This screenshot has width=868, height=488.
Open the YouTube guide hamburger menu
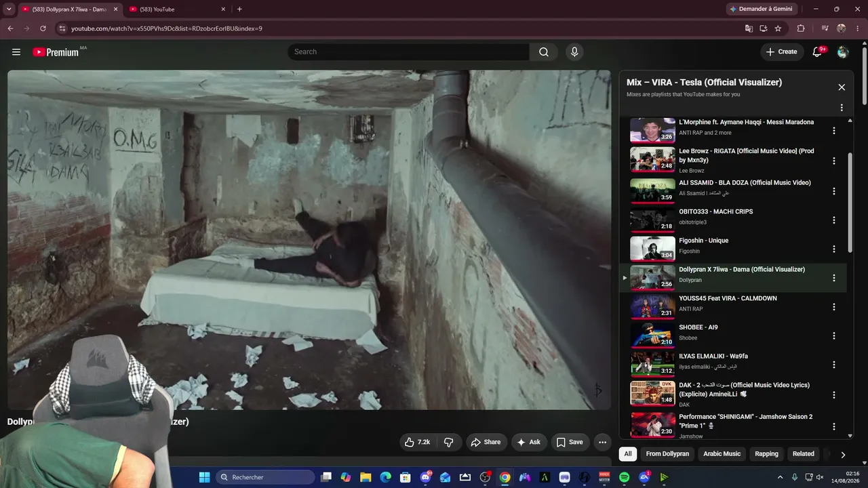pyautogui.click(x=16, y=52)
